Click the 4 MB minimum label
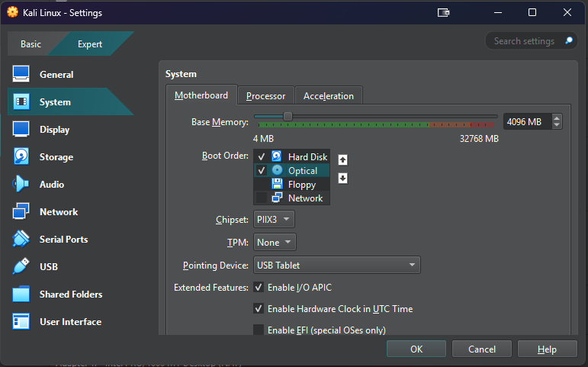 263,139
